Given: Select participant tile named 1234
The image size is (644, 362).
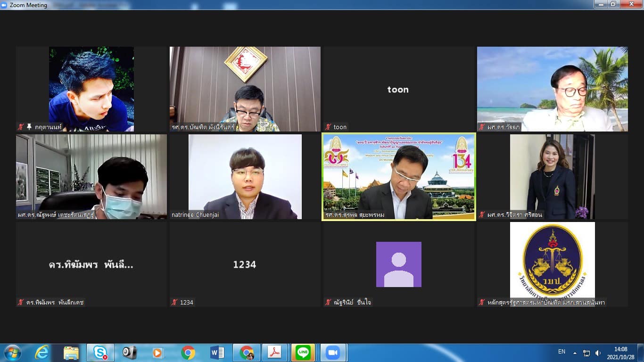Looking at the screenshot, I should point(245,264).
